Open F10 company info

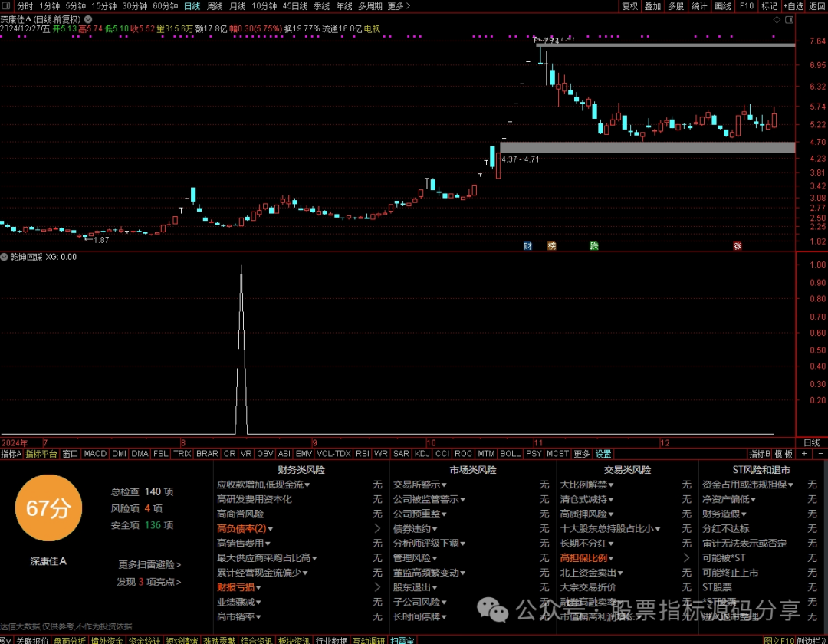tap(746, 6)
